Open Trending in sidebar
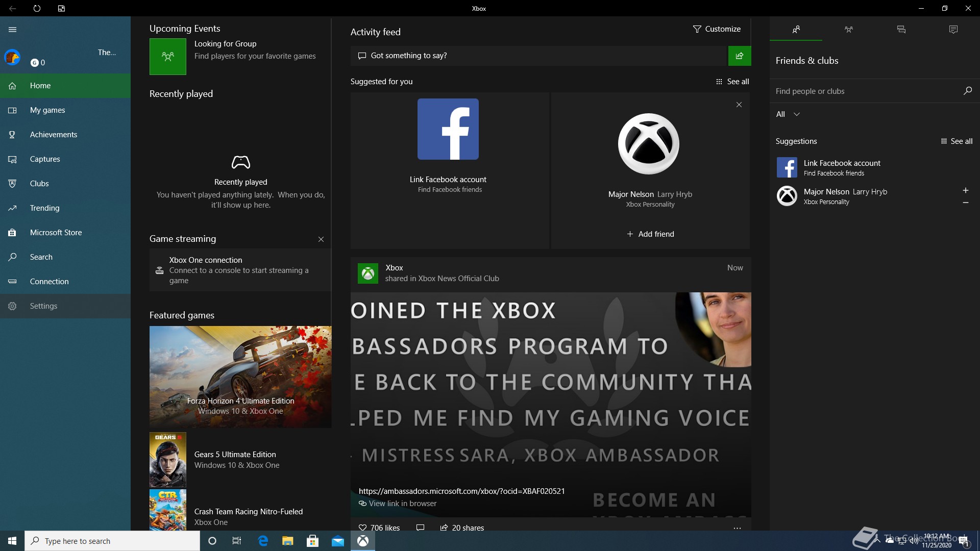This screenshot has height=551, width=980. pos(65,208)
